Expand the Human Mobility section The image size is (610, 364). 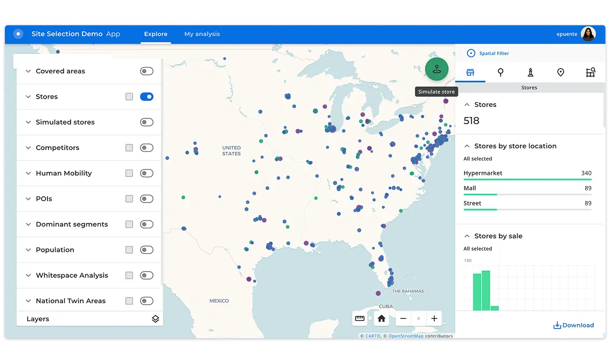click(x=28, y=173)
